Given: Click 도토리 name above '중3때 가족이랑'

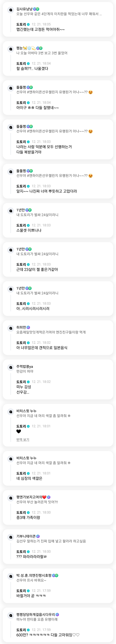Looking at the screenshot, I should coord(21,512).
